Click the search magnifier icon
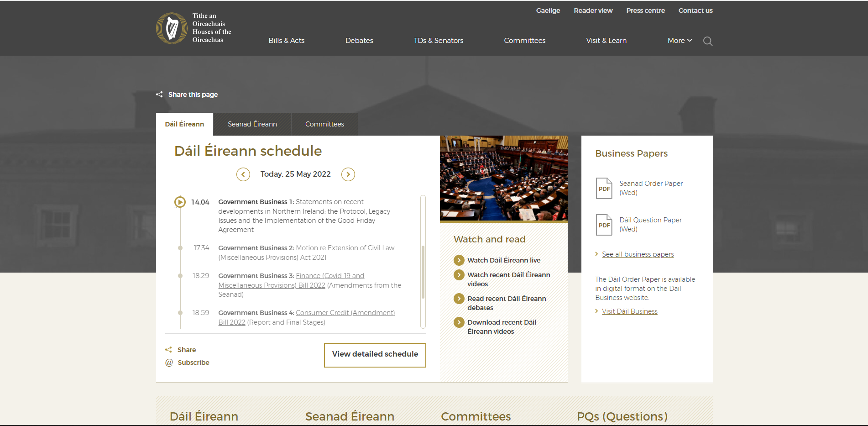Image resolution: width=868 pixels, height=426 pixels. pos(707,41)
